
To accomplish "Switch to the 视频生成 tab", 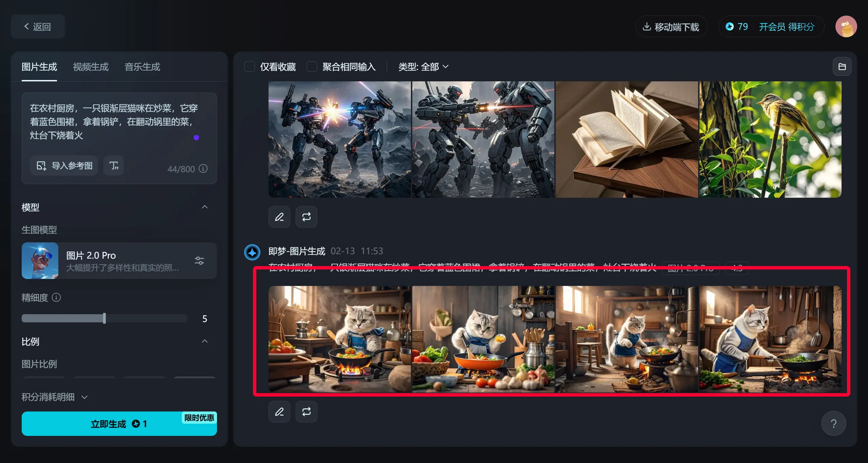I will point(91,67).
